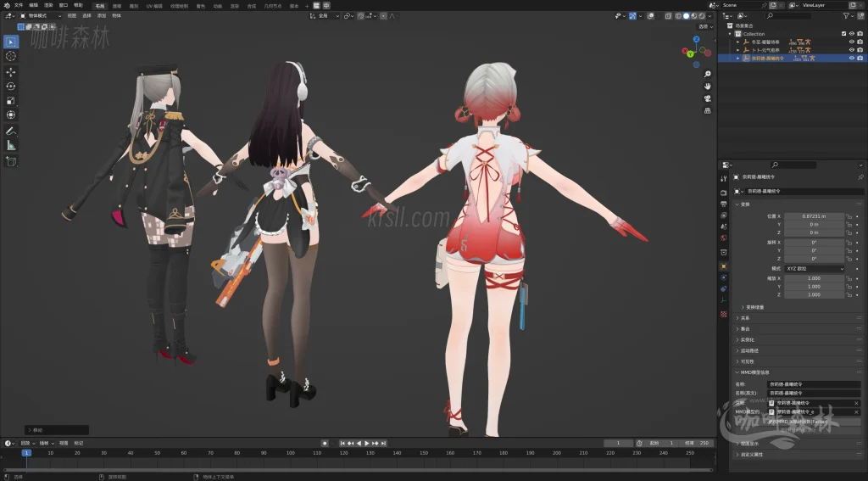The image size is (868, 481).
Task: Toggle eye icon for first armature row
Action: click(x=851, y=42)
